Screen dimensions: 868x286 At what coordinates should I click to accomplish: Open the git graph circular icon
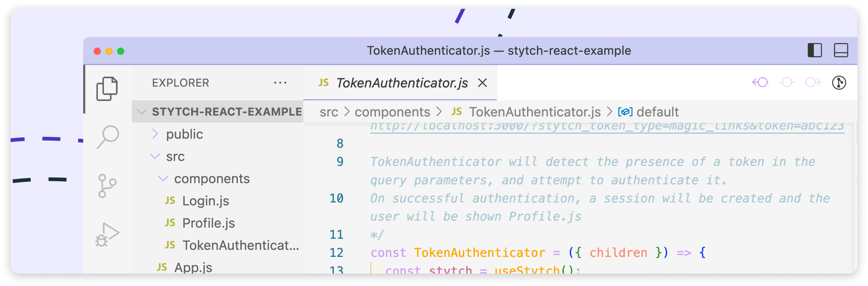coord(839,83)
